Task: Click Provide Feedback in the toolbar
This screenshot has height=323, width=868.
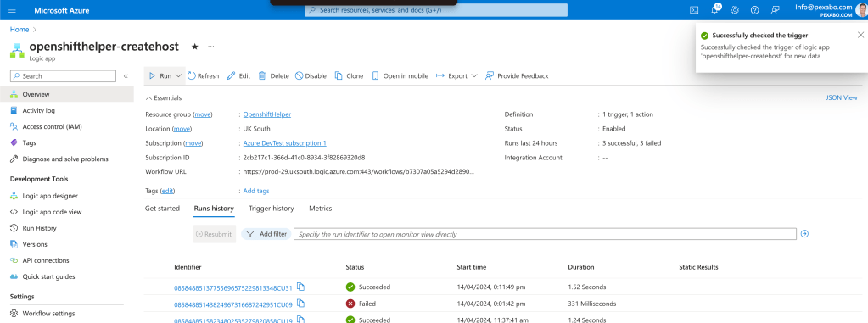Action: pyautogui.click(x=517, y=75)
